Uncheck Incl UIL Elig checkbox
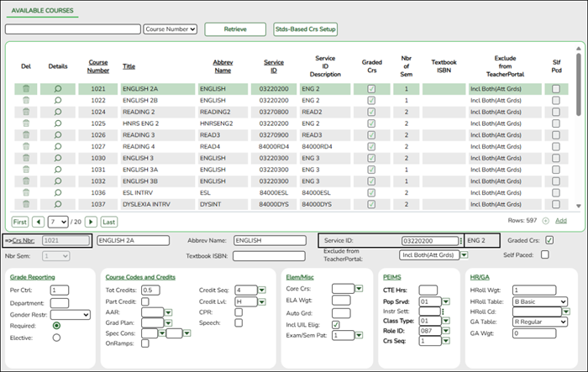The height and width of the screenshot is (372, 588). (x=336, y=324)
